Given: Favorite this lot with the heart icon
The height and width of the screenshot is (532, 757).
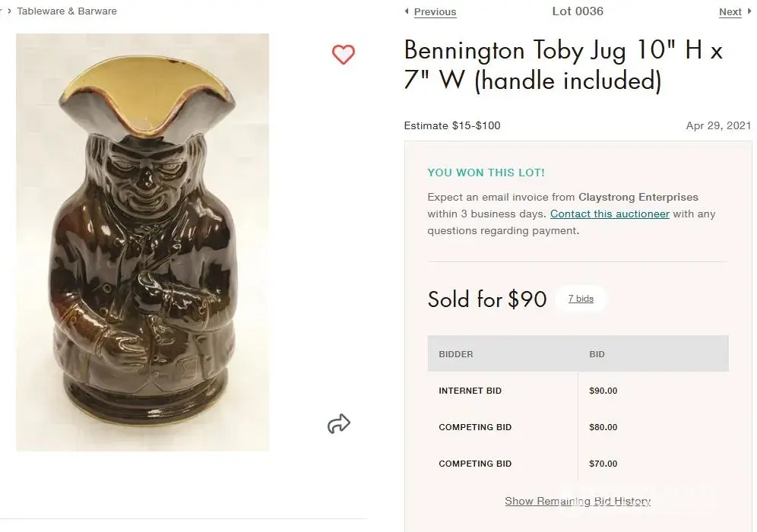Looking at the screenshot, I should click(x=344, y=55).
